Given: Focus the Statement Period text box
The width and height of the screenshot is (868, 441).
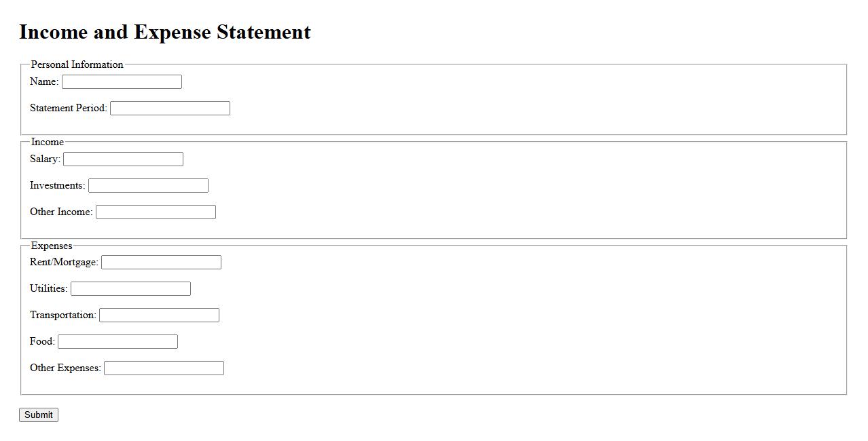Looking at the screenshot, I should click(170, 108).
